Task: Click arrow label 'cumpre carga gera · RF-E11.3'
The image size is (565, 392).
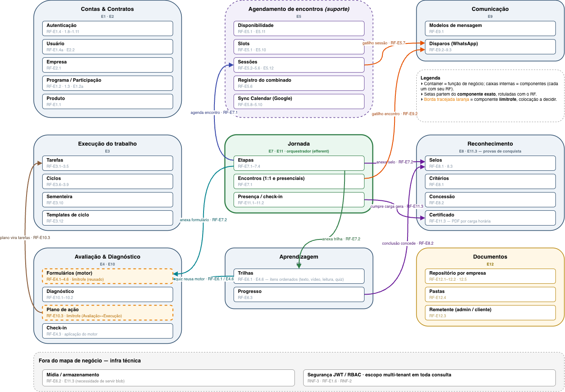Action: (397, 206)
